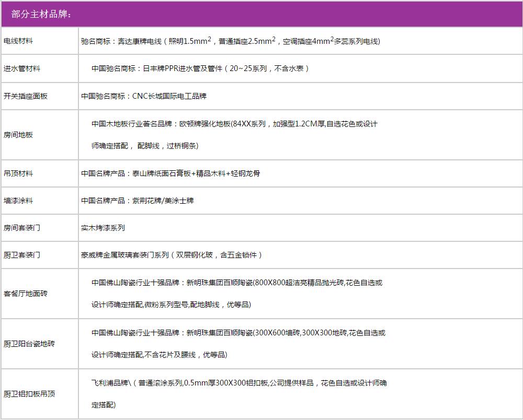The width and height of the screenshot is (523, 420).
Task: Select the 厨卫阳台瓷地砖 row label
Action: (x=29, y=344)
